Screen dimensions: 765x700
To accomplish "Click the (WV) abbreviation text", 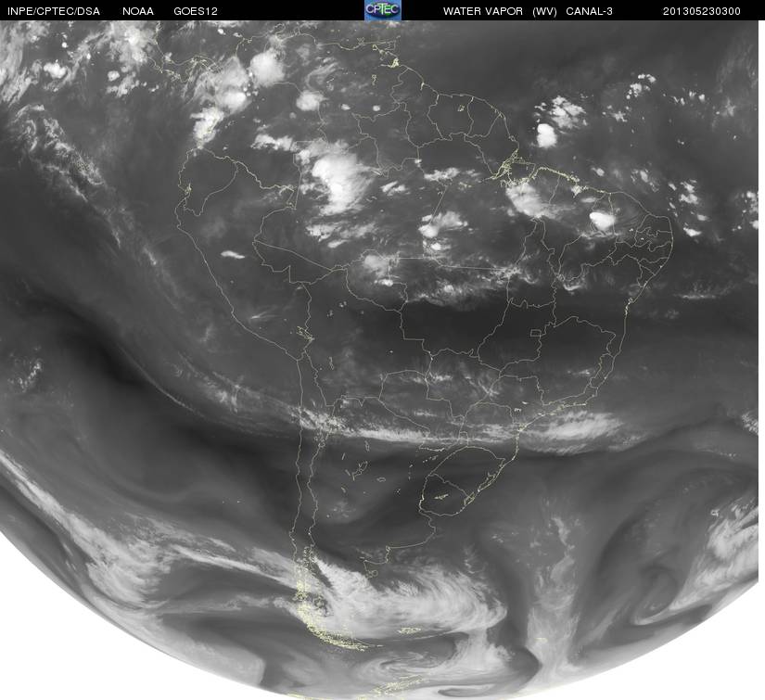I will [544, 11].
